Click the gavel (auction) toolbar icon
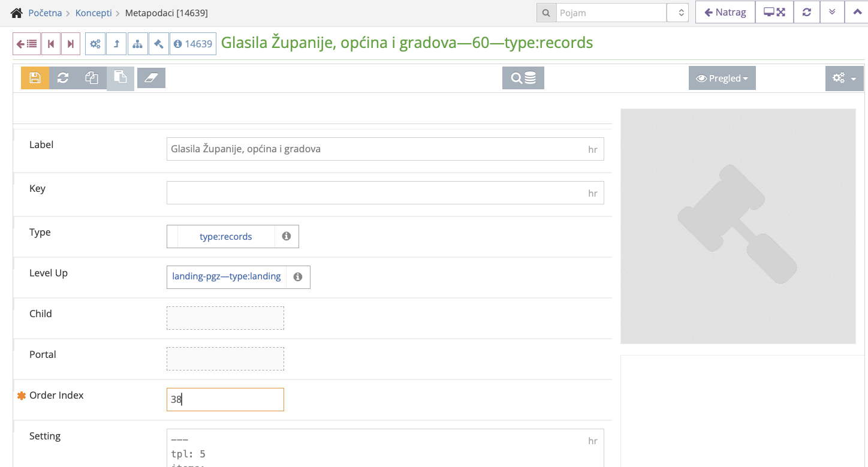The image size is (868, 467). tap(158, 43)
